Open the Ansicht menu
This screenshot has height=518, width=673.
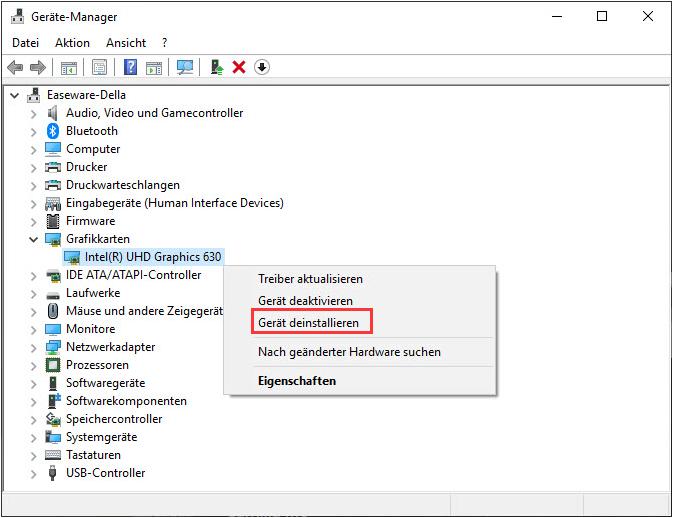126,43
